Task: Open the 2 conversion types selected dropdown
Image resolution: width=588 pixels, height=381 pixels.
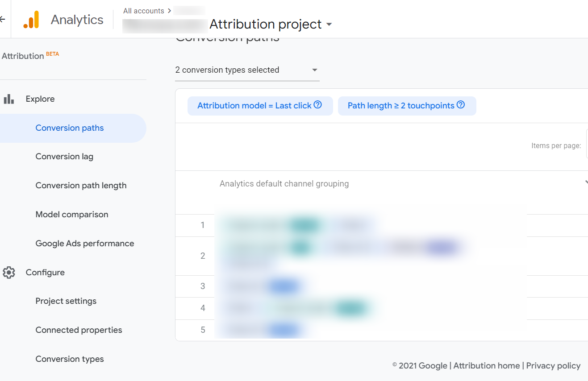Action: coord(247,70)
